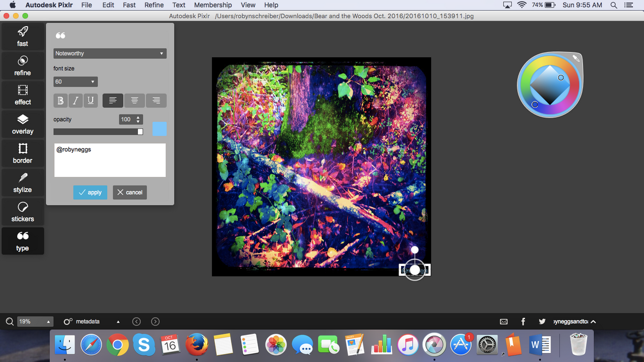Share the image to Facebook

[523, 321]
